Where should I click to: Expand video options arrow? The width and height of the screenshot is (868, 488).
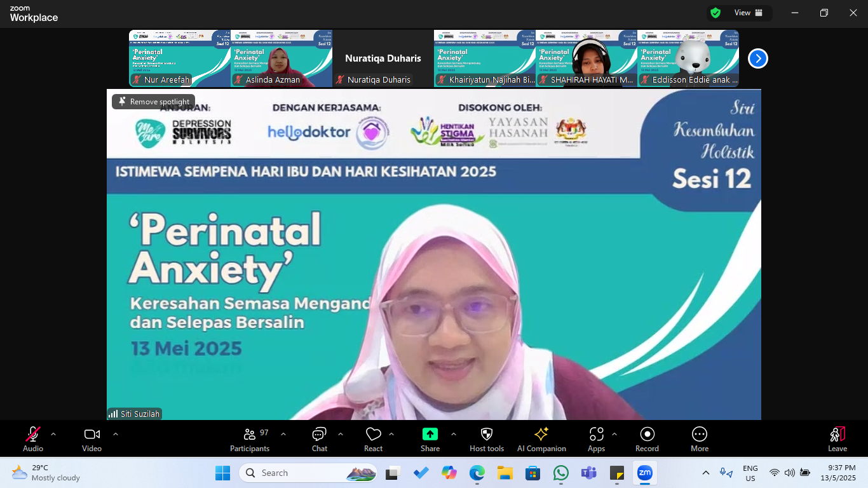tap(116, 434)
